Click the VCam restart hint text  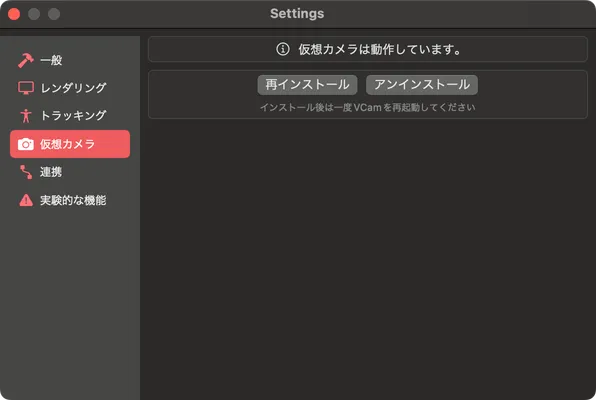tap(367, 108)
